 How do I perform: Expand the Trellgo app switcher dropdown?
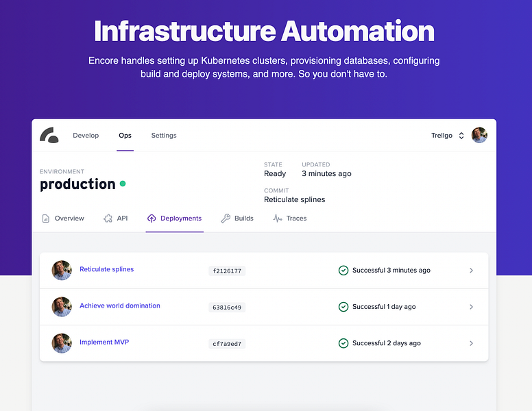(x=448, y=136)
